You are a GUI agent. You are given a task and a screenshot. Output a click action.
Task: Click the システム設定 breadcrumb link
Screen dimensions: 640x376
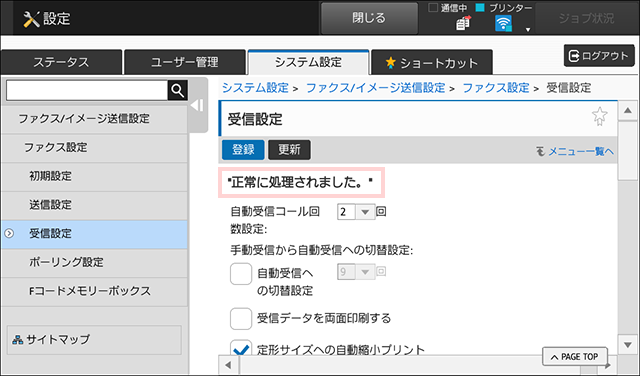click(255, 88)
